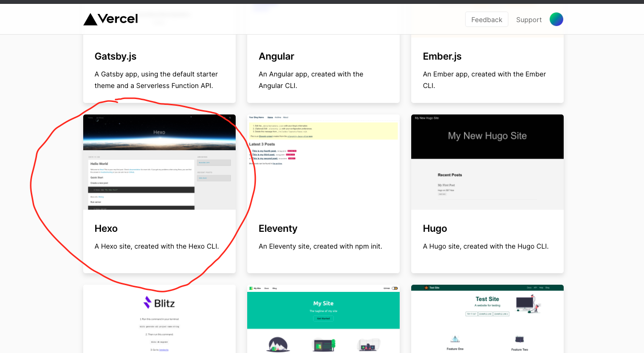Click 'An Eleventy site, created with npm init.'
Screen dimensions: 644x353
(320, 246)
